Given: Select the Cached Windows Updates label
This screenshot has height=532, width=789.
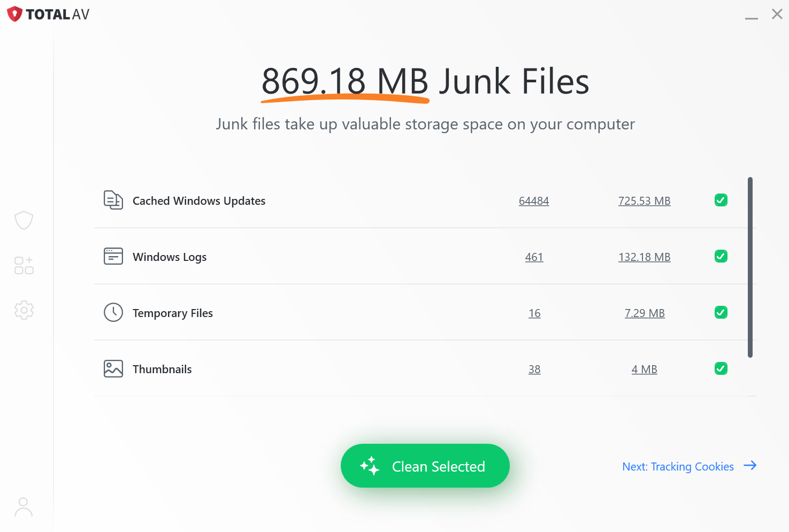Looking at the screenshot, I should 199,201.
